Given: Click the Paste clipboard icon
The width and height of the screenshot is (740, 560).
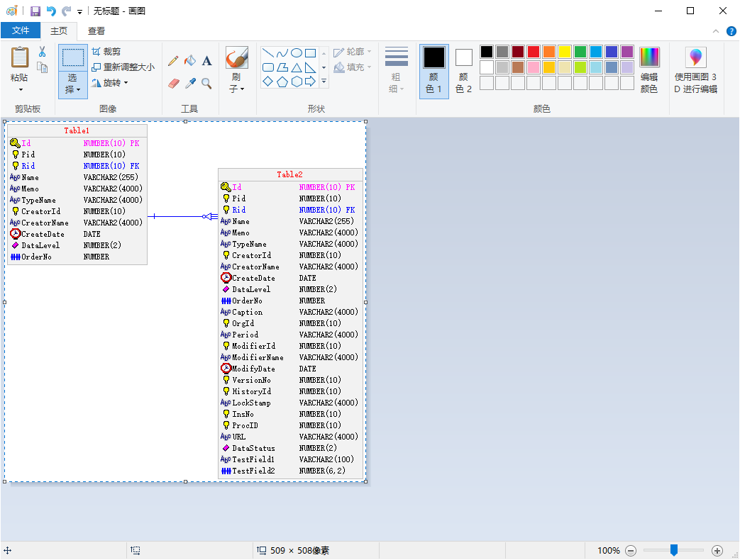Looking at the screenshot, I should point(20,57).
